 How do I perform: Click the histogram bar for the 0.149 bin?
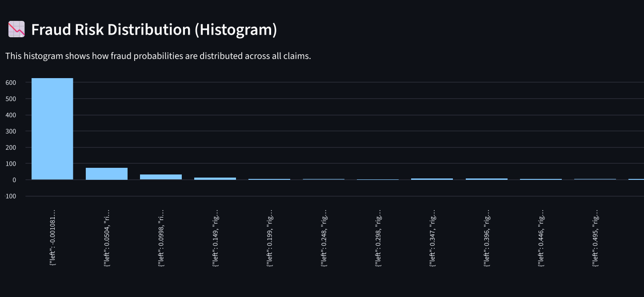[215, 178]
